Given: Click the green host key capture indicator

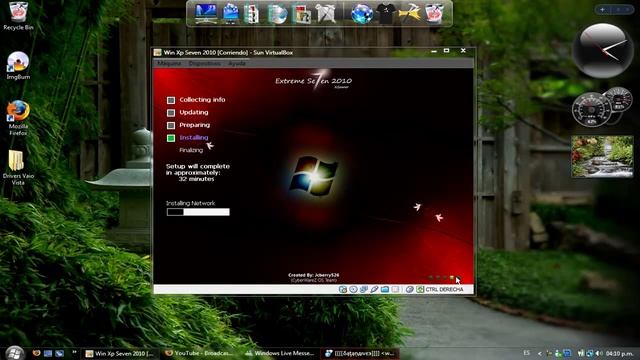Looking at the screenshot, I should coord(420,289).
